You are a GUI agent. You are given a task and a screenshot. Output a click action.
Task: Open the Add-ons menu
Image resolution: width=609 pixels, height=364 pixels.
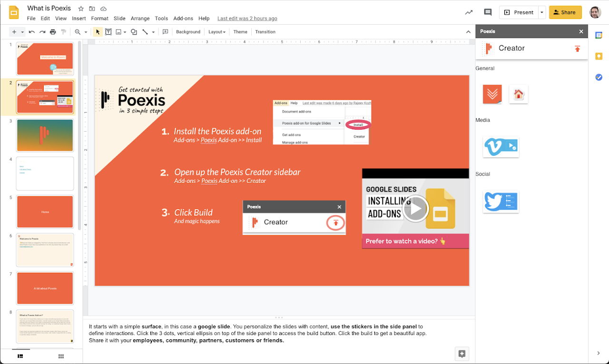(x=183, y=19)
